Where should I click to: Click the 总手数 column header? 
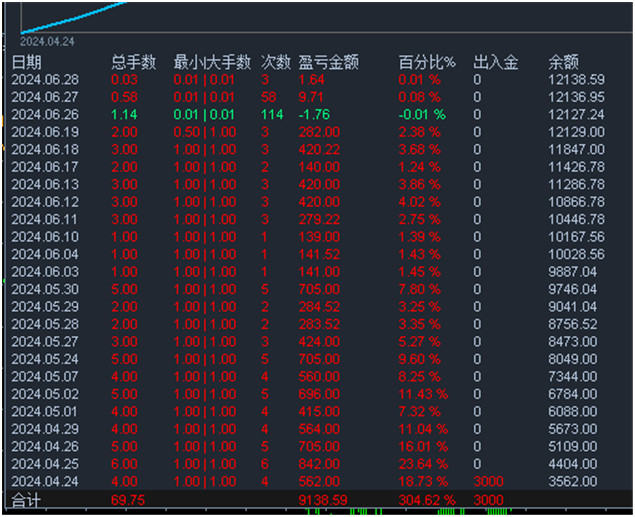[134, 62]
